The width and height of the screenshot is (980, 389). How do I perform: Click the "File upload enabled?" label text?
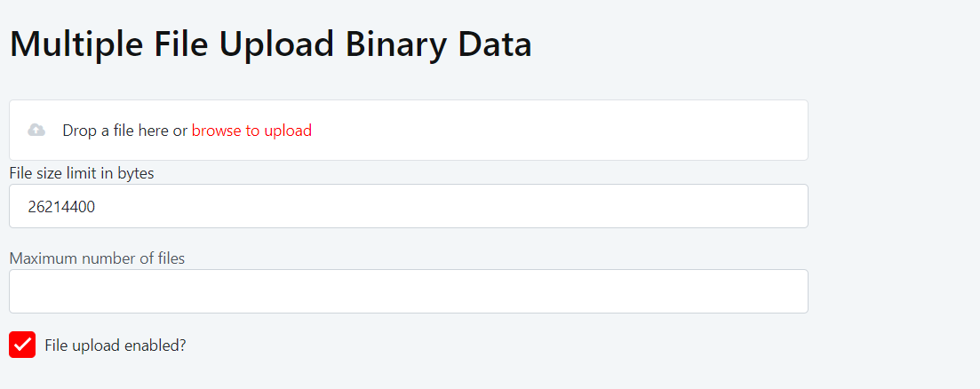pyautogui.click(x=116, y=345)
